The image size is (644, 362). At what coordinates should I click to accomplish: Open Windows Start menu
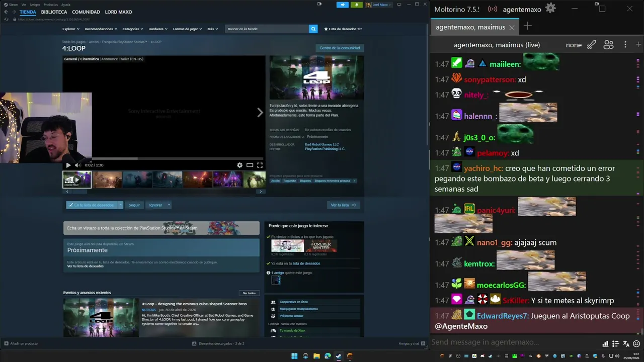(x=294, y=356)
